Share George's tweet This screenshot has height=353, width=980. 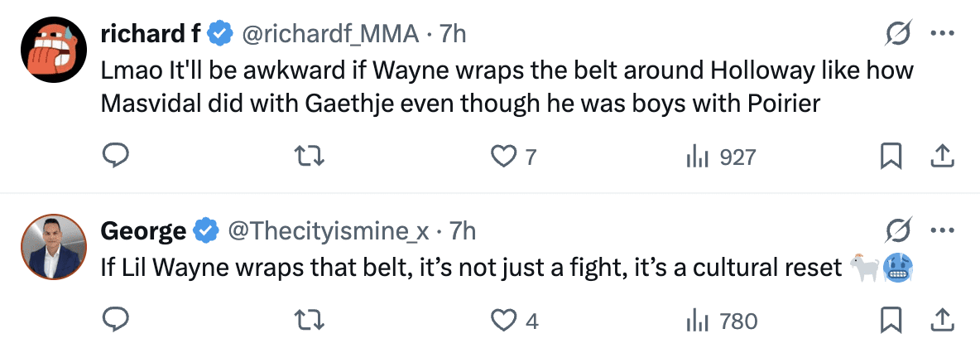[943, 320]
